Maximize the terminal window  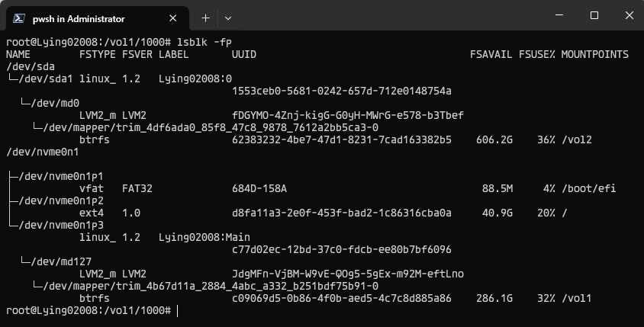pyautogui.click(x=594, y=15)
